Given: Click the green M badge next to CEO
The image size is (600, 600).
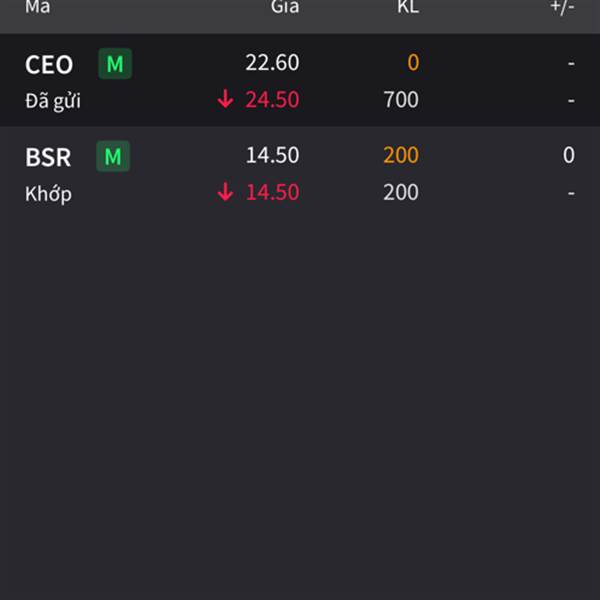Looking at the screenshot, I should click(x=115, y=64).
